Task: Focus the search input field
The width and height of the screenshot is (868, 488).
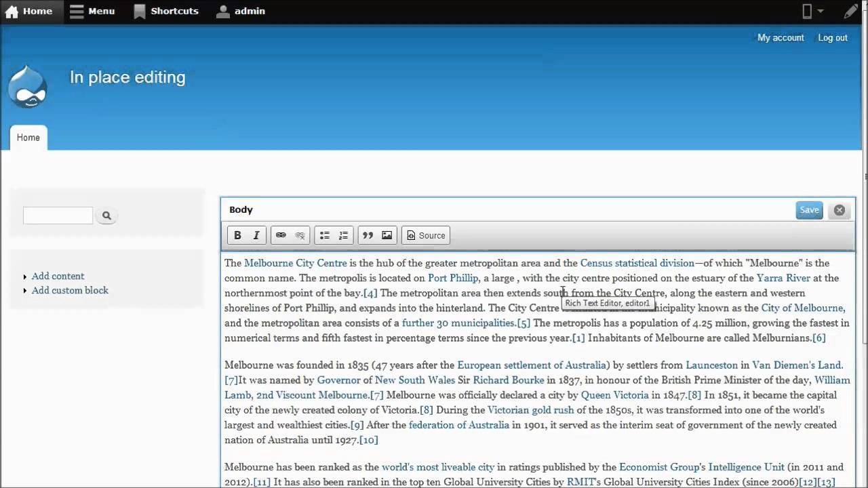Action: click(58, 216)
